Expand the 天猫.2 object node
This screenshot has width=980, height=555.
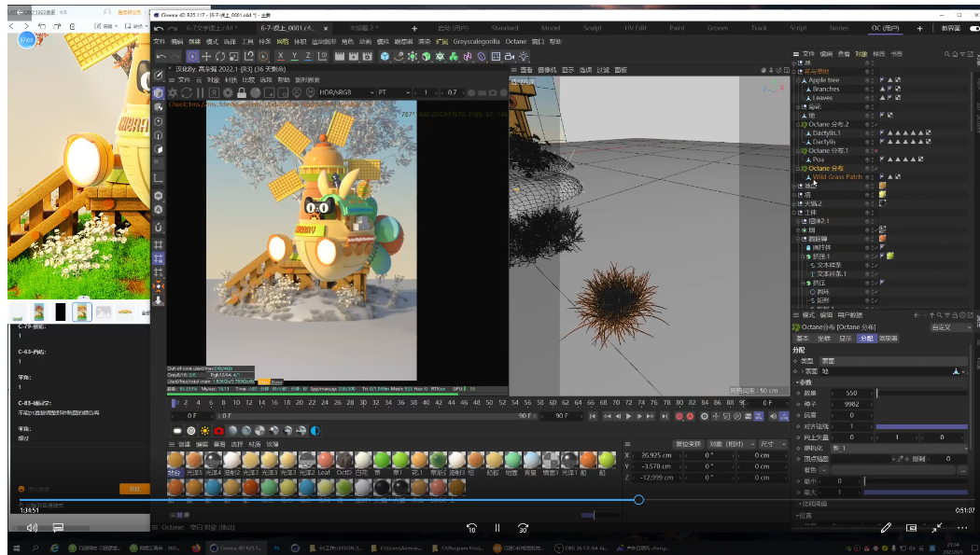coord(794,203)
